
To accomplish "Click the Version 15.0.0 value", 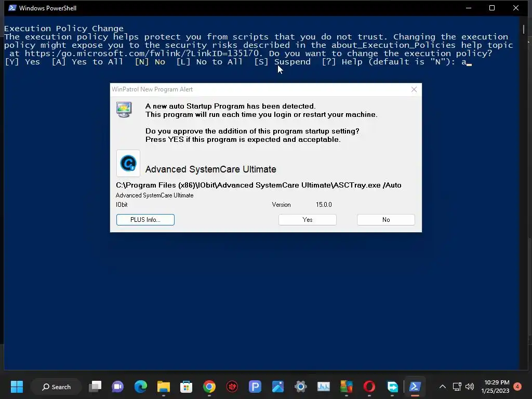I will pyautogui.click(x=324, y=205).
